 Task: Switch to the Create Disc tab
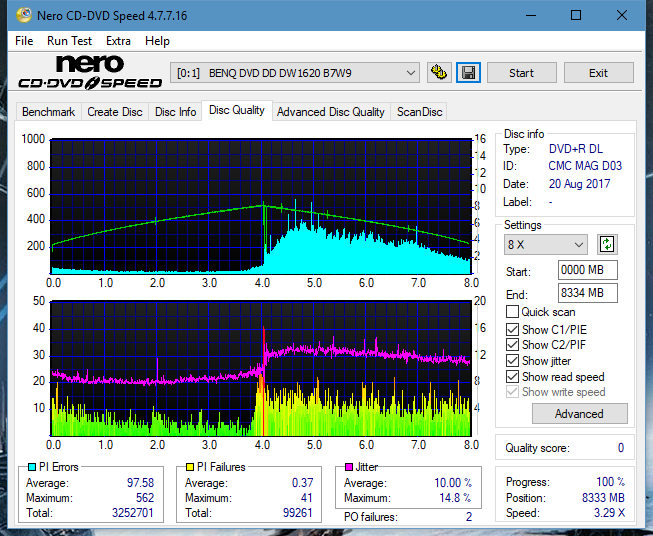(115, 112)
